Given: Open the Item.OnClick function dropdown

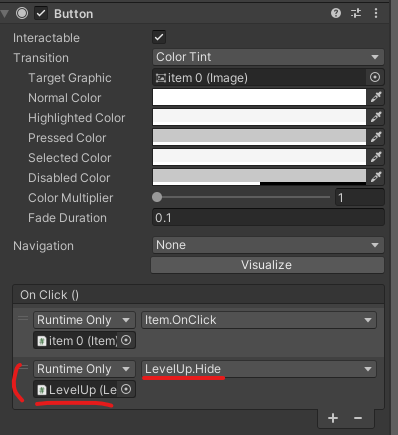Looking at the screenshot, I should [259, 320].
